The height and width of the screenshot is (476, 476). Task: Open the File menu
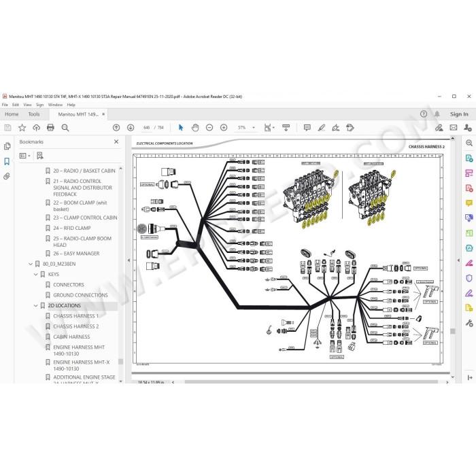(x=5, y=105)
